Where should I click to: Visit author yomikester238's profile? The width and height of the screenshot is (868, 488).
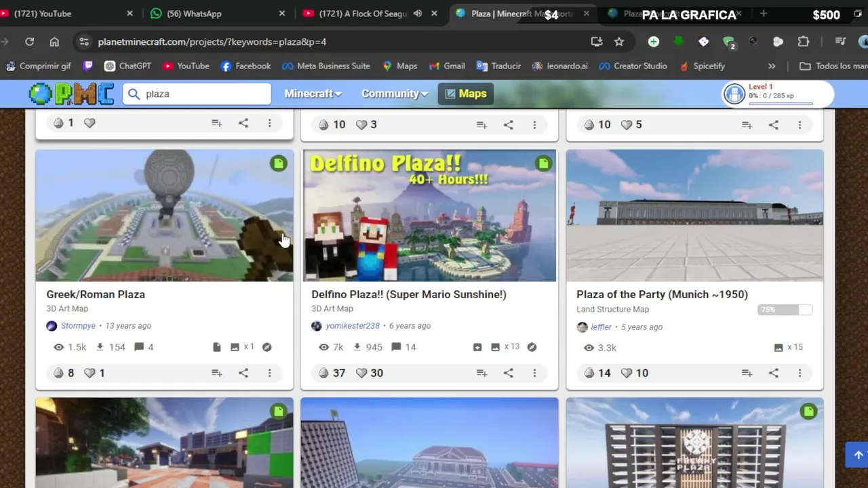pos(353,326)
